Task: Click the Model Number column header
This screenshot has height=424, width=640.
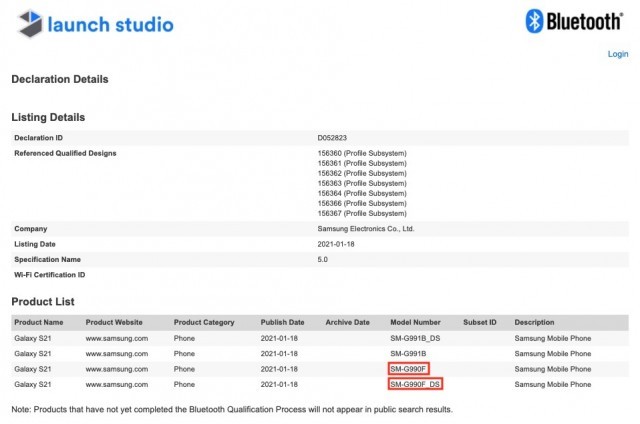Action: [x=414, y=322]
